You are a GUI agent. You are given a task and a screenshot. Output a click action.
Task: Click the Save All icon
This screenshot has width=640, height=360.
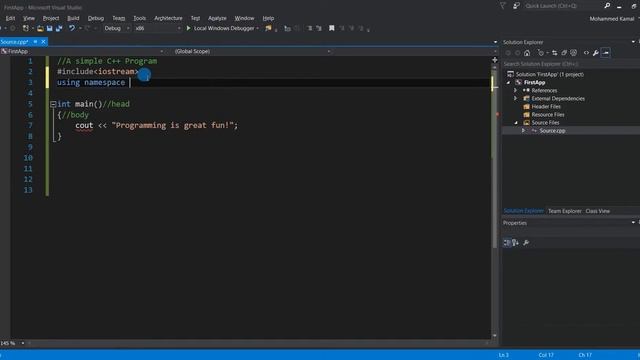coord(59,28)
